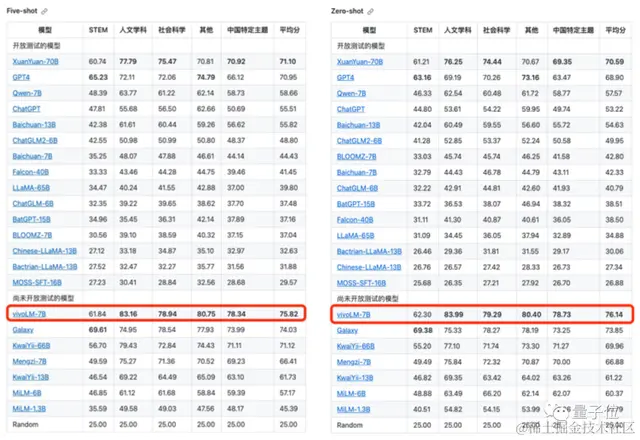Open Qwen-7B link in Zero-shot table
This screenshot has height=440, width=640.
pos(351,93)
